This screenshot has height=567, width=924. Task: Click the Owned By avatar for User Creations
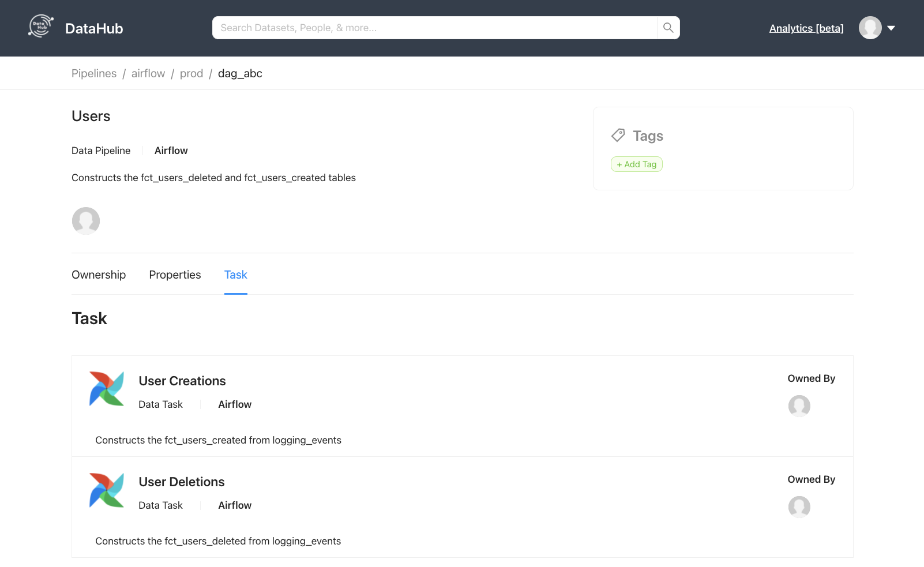(799, 406)
